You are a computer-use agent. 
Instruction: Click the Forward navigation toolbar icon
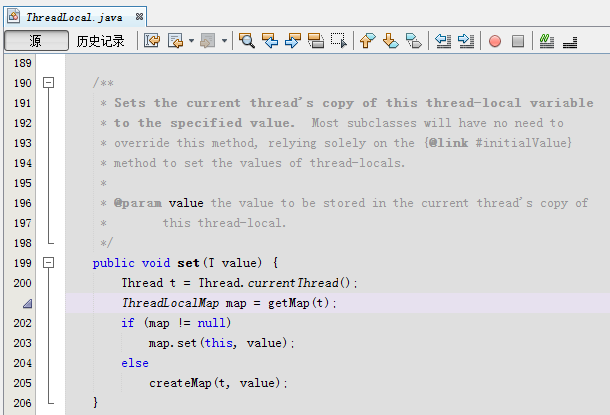(x=208, y=40)
